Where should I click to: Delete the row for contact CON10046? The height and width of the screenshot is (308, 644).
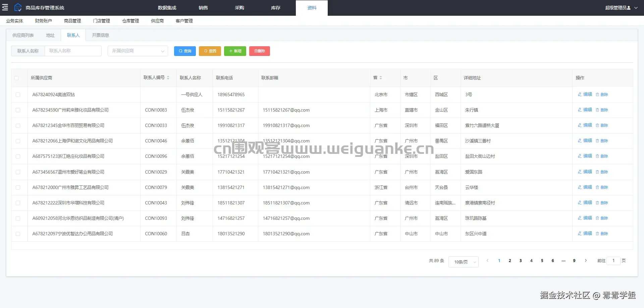(602, 141)
